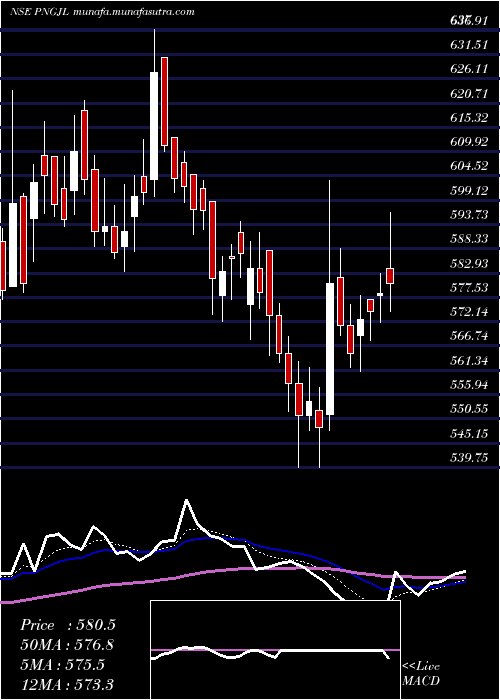Select the 577.53 price axis label
Image resolution: width=500 pixels, height=700 pixels.
[x=469, y=288]
